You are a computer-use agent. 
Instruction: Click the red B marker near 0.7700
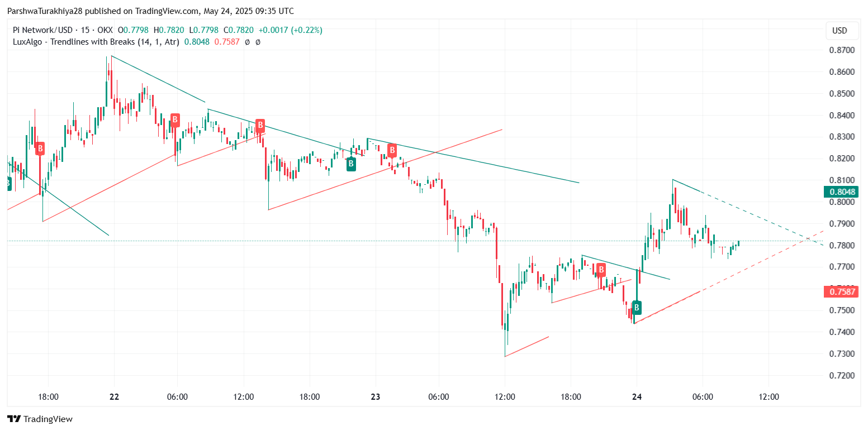pyautogui.click(x=601, y=270)
